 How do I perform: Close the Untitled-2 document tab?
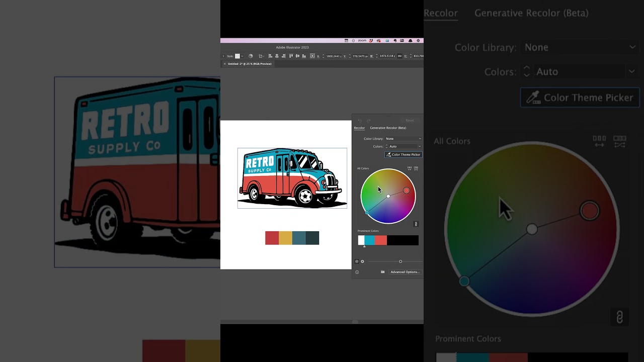coord(224,64)
